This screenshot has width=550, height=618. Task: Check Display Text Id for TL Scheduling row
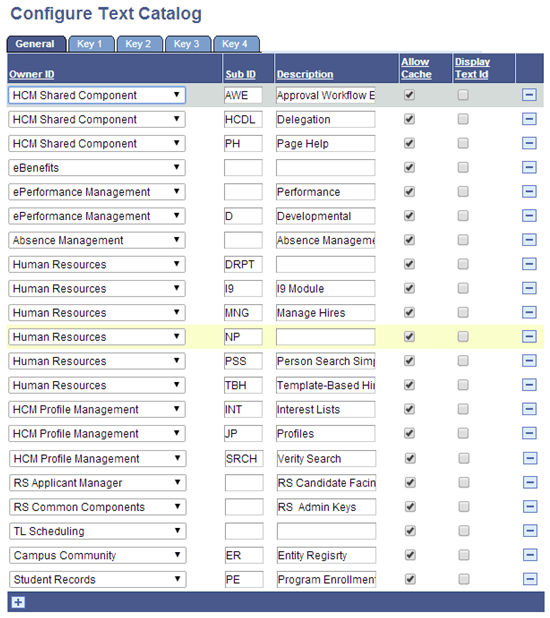[464, 531]
